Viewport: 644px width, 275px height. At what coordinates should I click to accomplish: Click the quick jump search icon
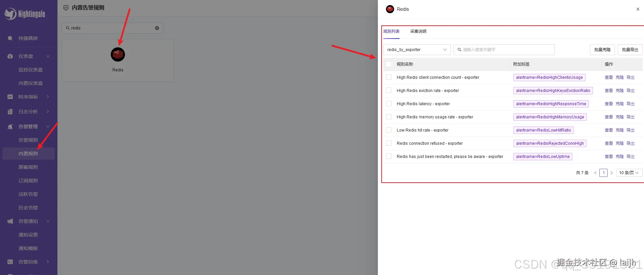click(10, 38)
